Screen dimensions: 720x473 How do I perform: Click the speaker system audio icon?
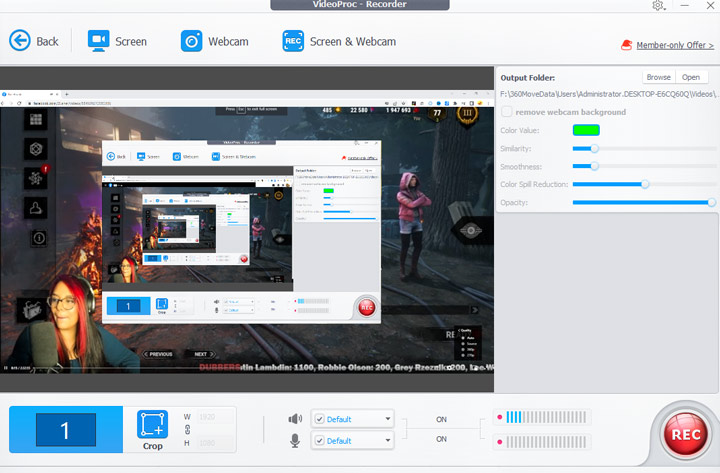pyautogui.click(x=295, y=419)
